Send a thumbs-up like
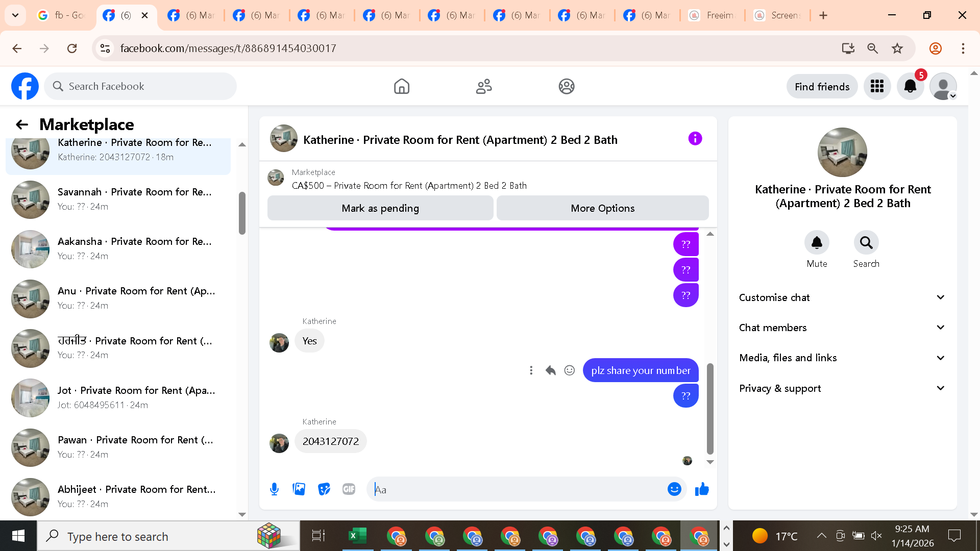Screen dimensions: 980x551 pyautogui.click(x=702, y=489)
